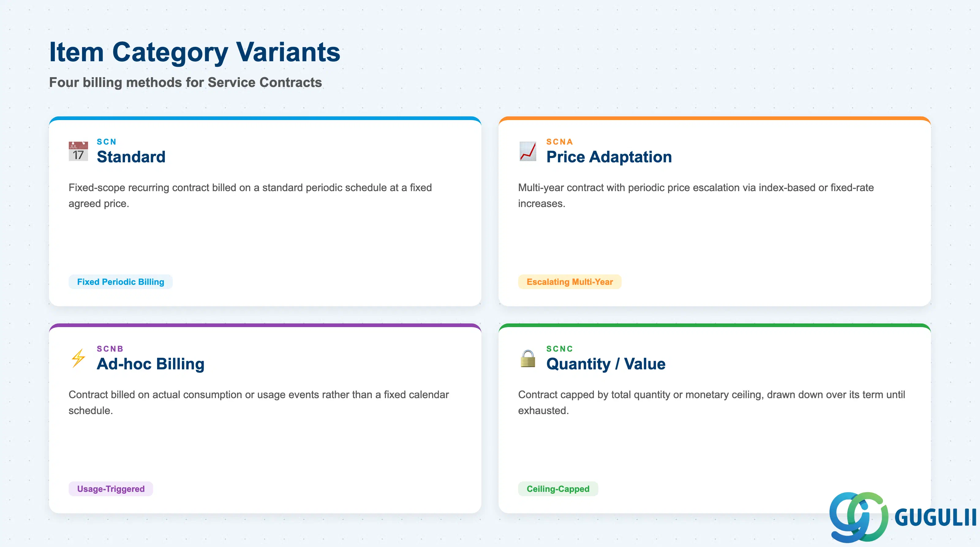Click the Multi-year contract description text
Screen dimensions: 980x547
696,195
